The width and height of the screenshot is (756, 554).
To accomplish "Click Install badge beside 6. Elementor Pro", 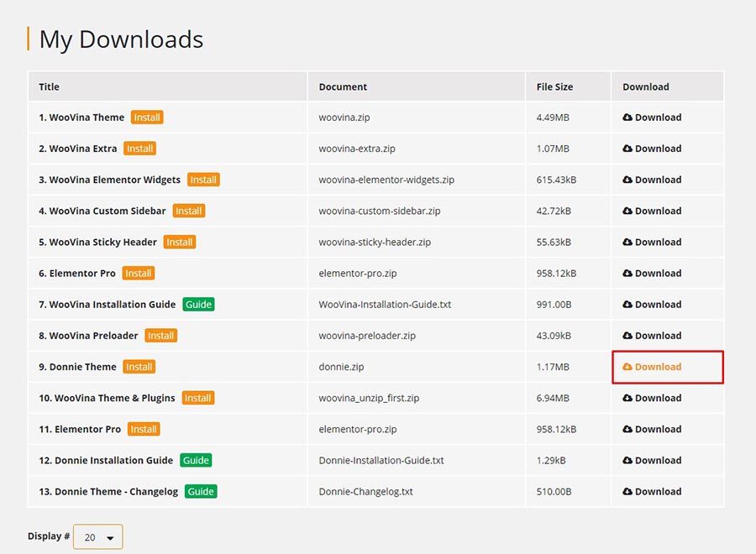I will click(139, 273).
